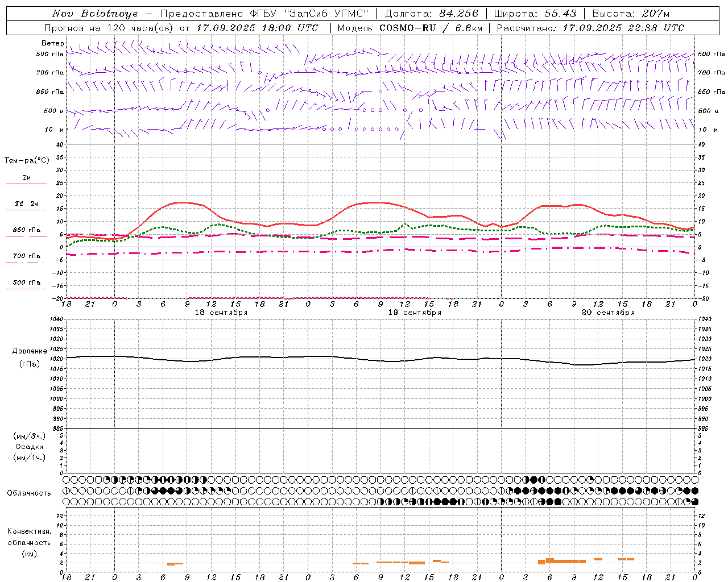
Task: Click the 18 сентября date label
Action: [x=221, y=313]
